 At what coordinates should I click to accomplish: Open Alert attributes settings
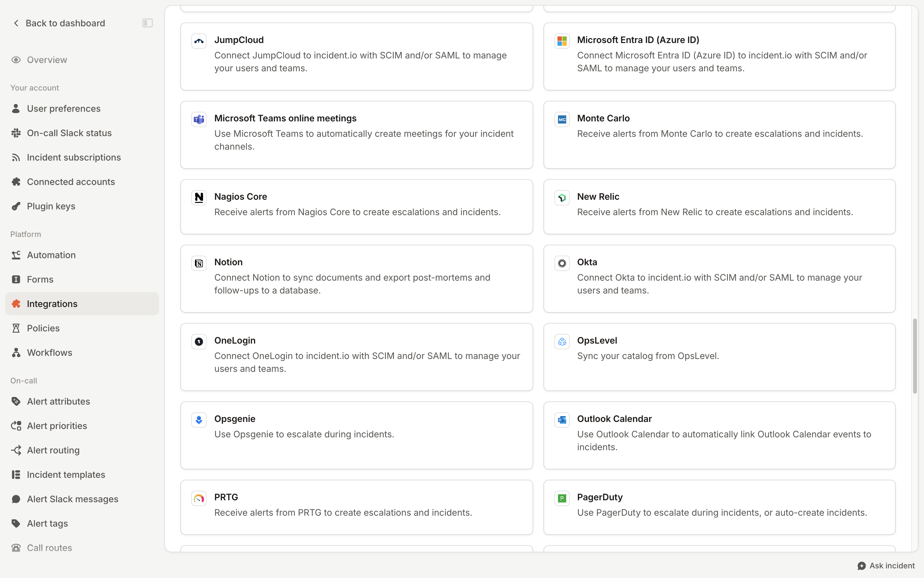(82, 401)
